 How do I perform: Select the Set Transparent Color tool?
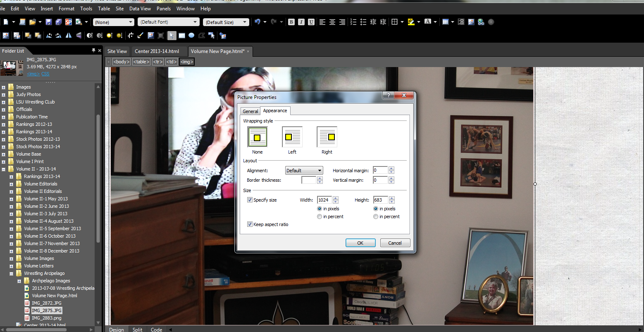pyautogui.click(x=140, y=36)
